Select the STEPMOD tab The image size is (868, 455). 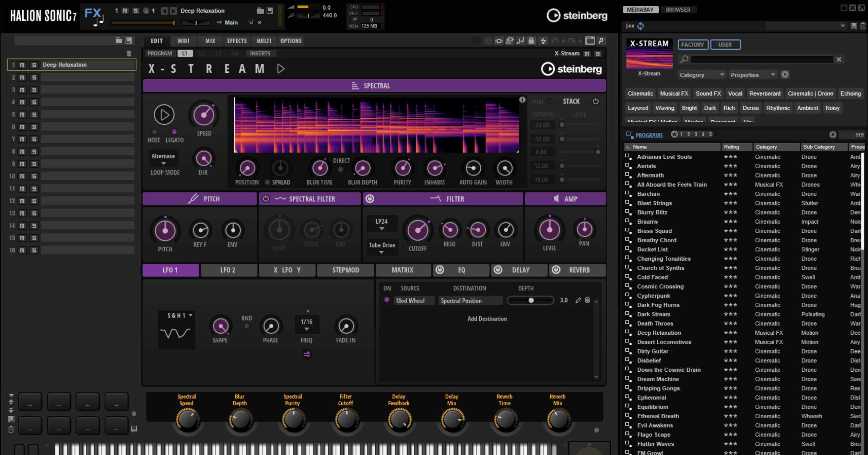click(345, 270)
